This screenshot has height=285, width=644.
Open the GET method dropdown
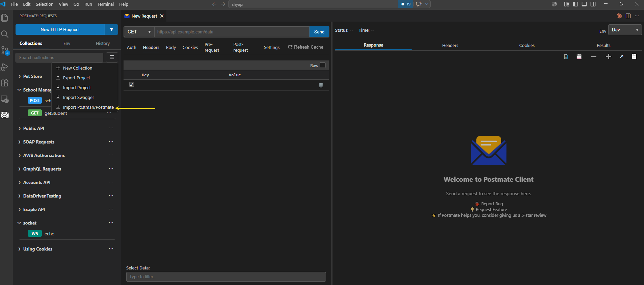[139, 32]
